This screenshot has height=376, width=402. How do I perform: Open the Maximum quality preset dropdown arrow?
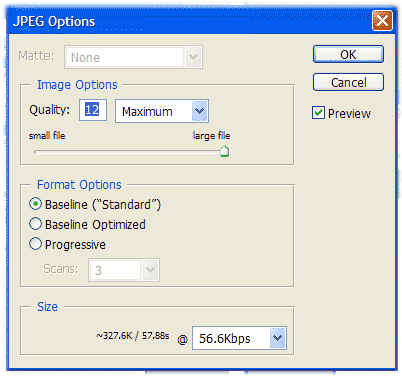(x=199, y=111)
